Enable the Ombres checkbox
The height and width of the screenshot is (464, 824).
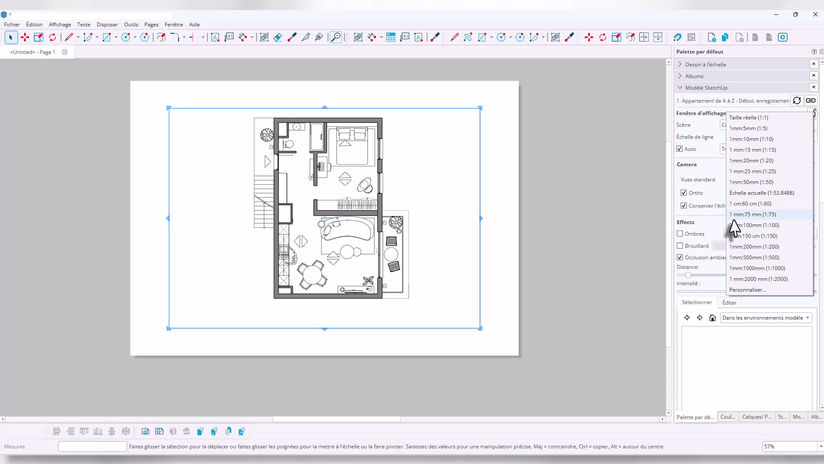tap(680, 234)
